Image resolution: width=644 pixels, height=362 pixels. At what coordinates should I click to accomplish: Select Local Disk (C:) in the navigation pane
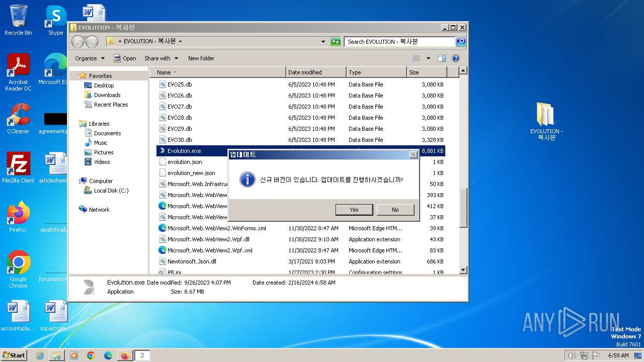111,191
